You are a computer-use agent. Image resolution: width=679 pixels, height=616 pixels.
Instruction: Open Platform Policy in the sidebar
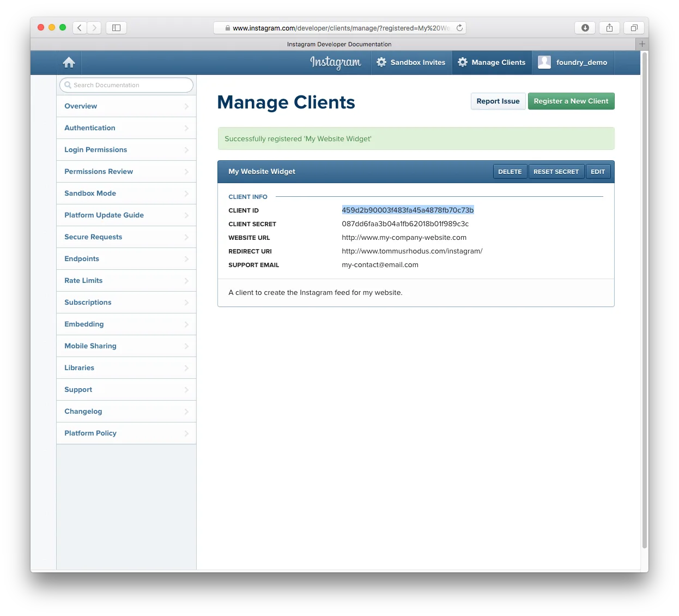126,433
